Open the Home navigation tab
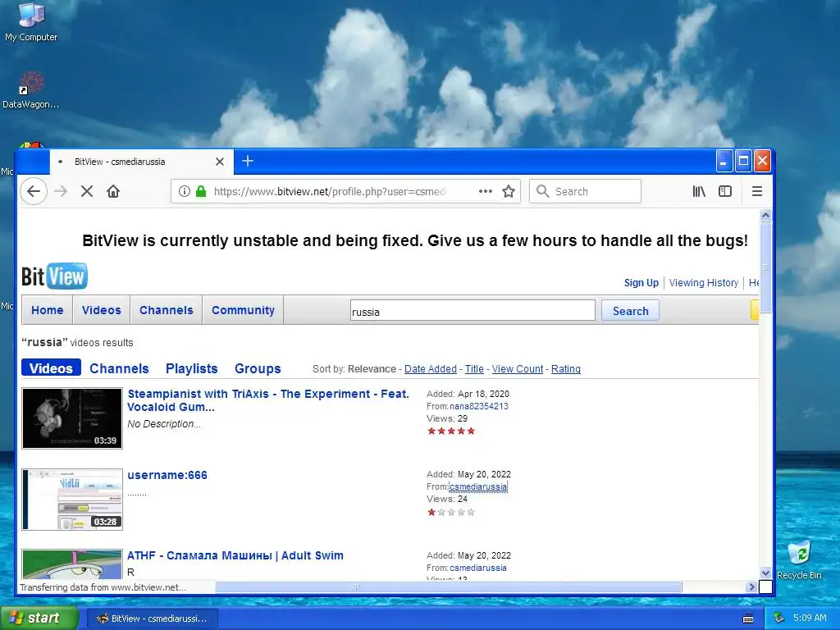 [47, 310]
